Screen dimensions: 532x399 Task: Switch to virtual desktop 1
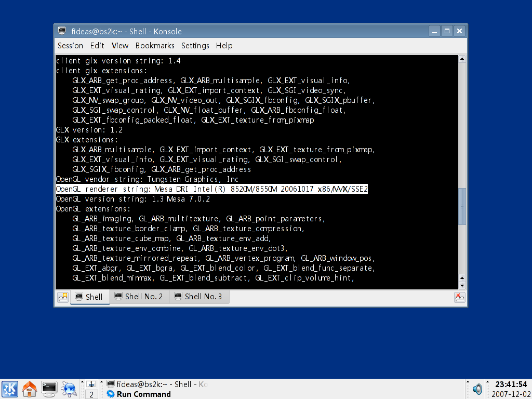91,384
